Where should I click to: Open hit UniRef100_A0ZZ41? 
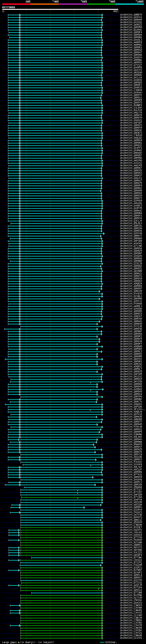pyautogui.click(x=131, y=22)
